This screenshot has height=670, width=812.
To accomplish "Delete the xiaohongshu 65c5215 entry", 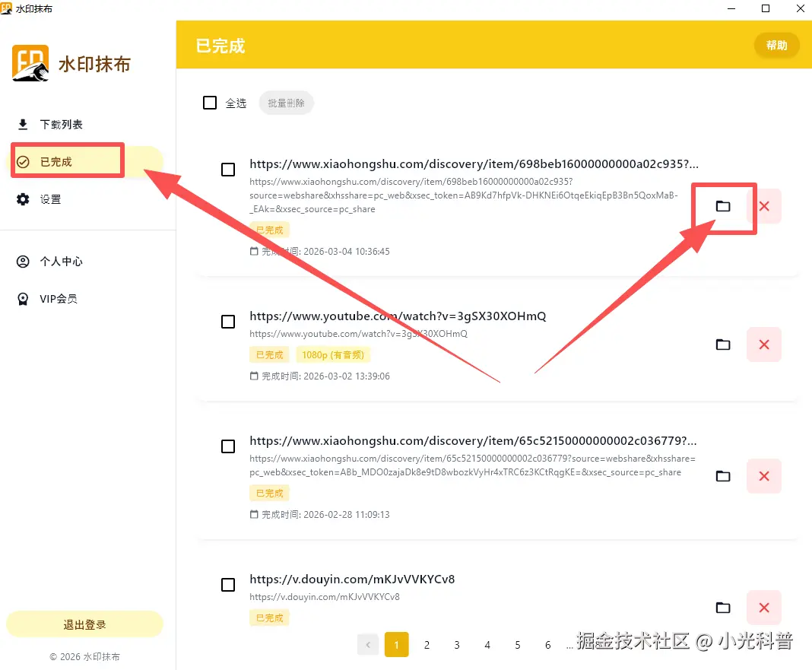I will 764,476.
